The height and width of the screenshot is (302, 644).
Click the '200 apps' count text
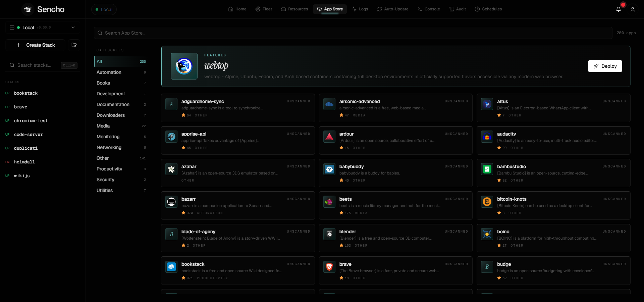coord(626,33)
